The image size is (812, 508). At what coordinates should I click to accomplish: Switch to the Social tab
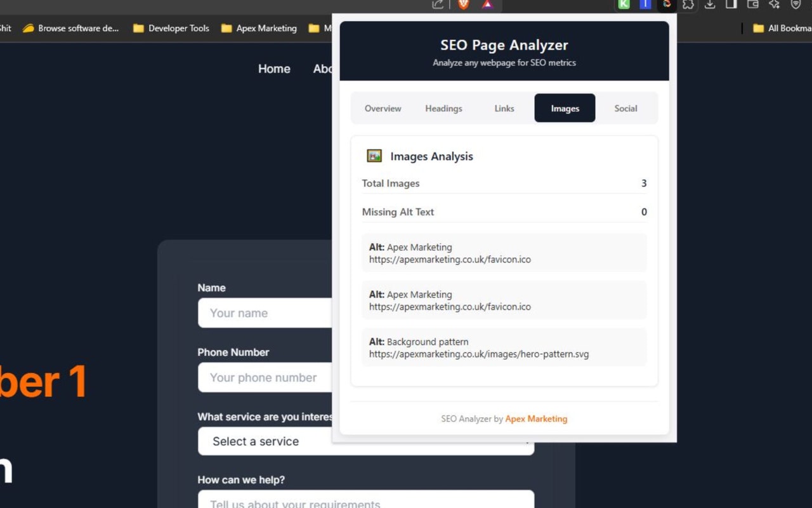(x=625, y=109)
